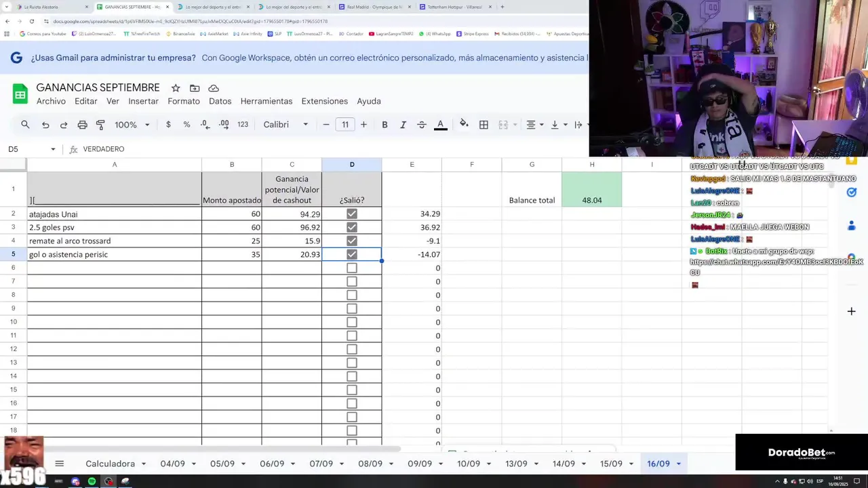Decrease the font size
868x488 pixels.
pos(326,125)
